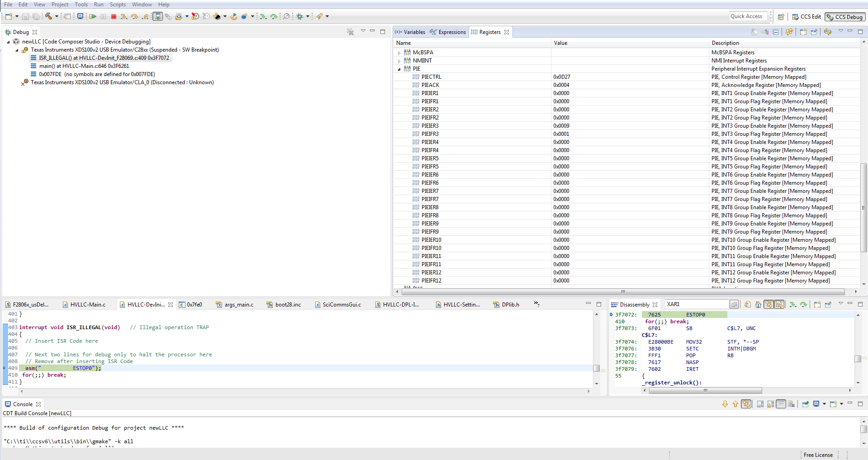The width and height of the screenshot is (868, 460).
Task: Click the Debug bug icon in toolbar
Action: [299, 16]
